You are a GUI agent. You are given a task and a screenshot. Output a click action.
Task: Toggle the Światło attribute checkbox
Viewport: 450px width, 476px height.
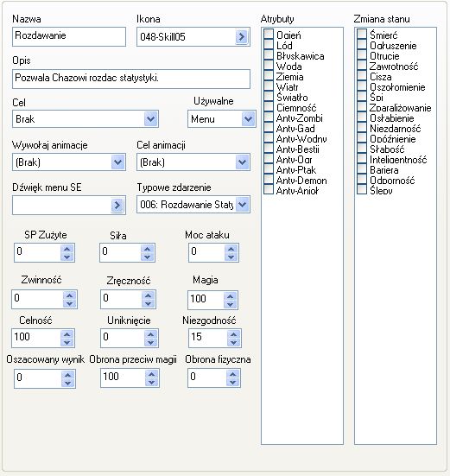click(269, 96)
